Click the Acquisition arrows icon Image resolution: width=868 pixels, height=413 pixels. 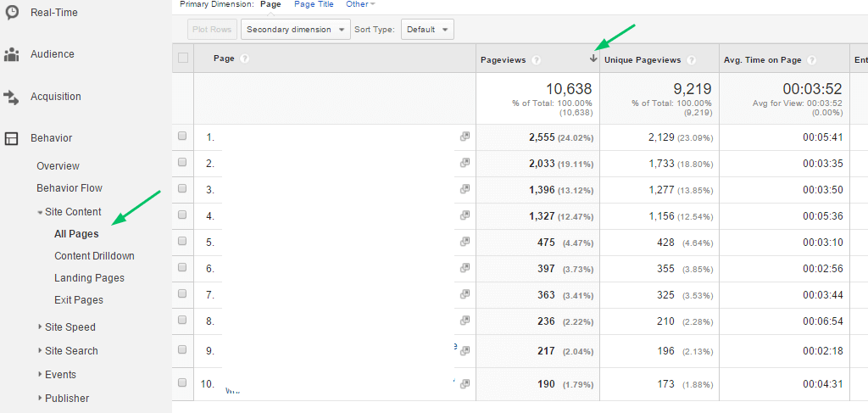click(x=12, y=97)
